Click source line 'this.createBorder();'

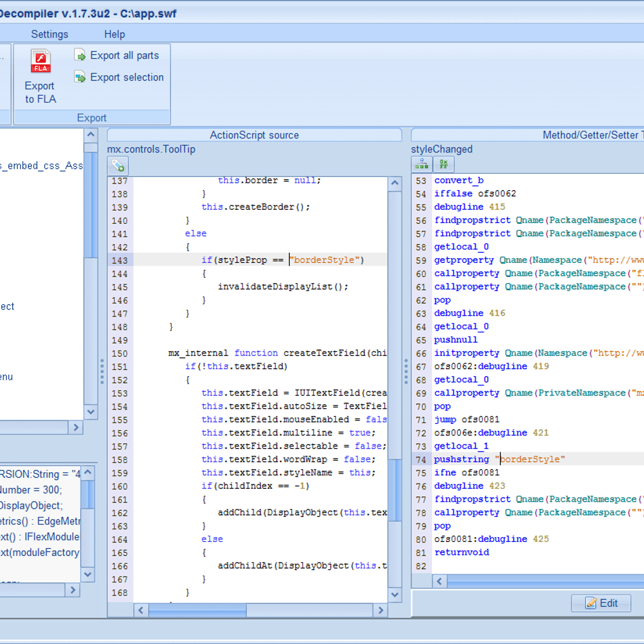click(255, 207)
